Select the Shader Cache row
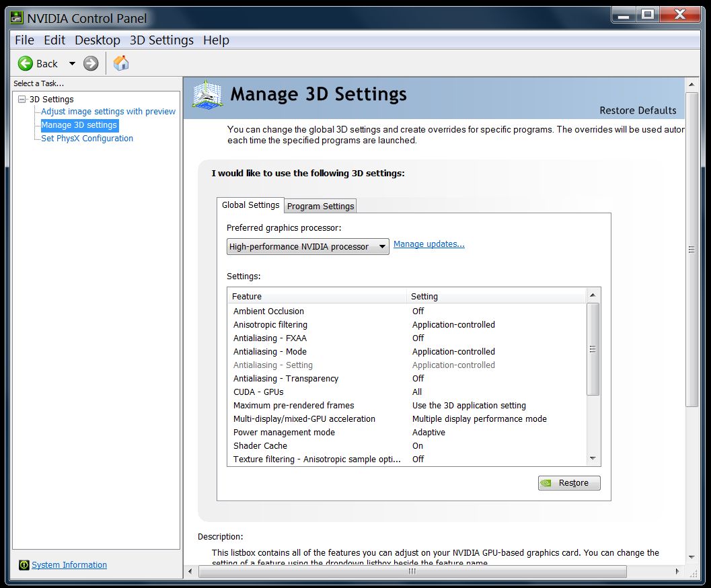The height and width of the screenshot is (588, 711). [x=407, y=445]
